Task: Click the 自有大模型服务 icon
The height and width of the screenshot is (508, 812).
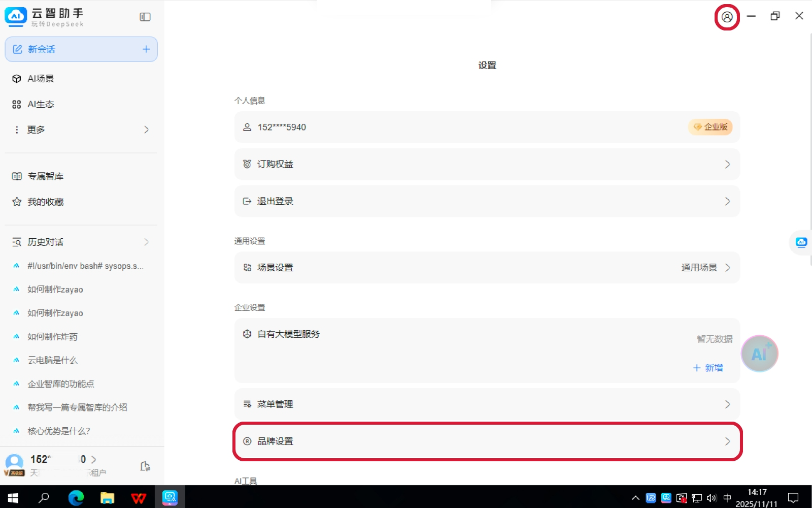Action: point(247,334)
